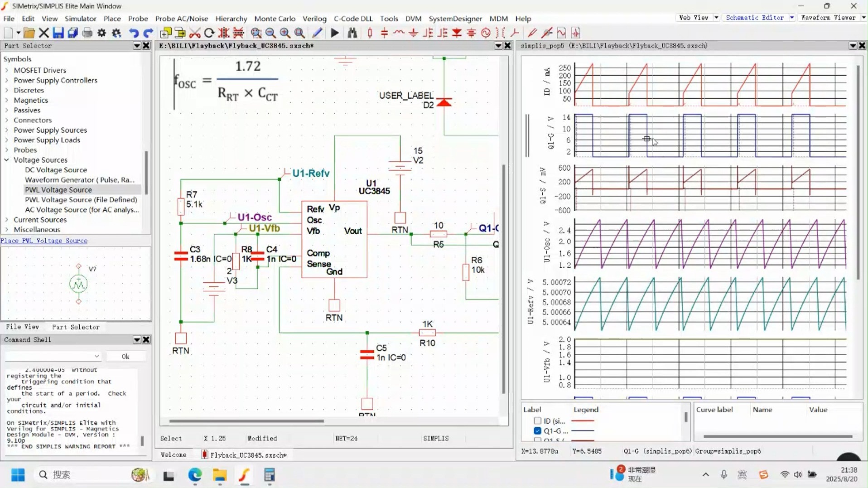The image size is (868, 488).
Task: Open the Hierarchy menu
Action: coord(231,19)
